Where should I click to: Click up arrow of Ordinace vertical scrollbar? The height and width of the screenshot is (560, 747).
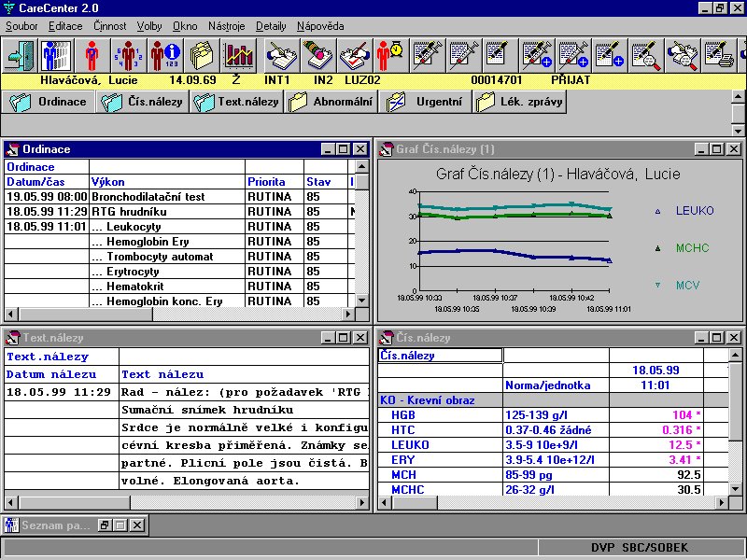click(362, 167)
